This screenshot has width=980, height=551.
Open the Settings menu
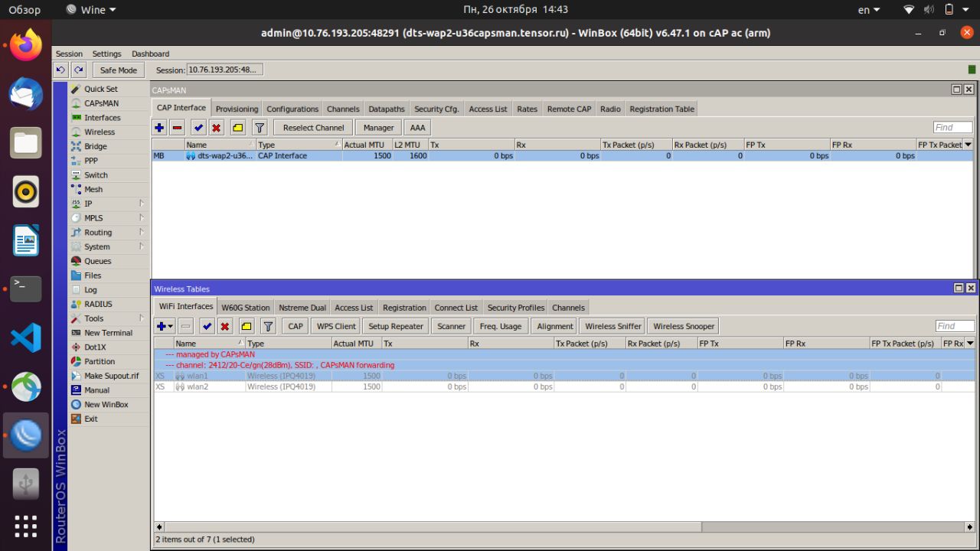click(106, 54)
